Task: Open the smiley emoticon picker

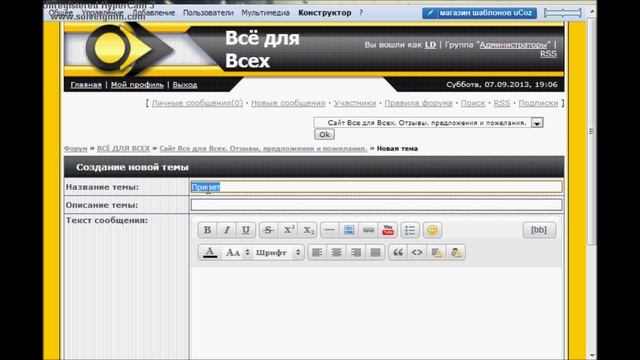Action: point(432,230)
